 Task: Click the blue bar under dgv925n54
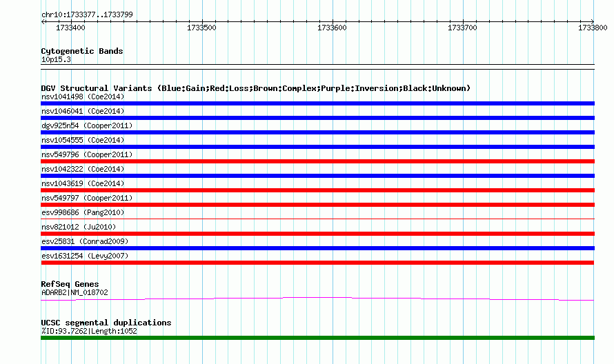coord(317,132)
